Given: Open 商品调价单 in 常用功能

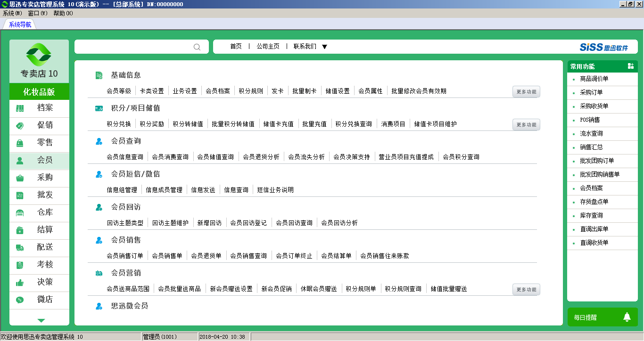Looking at the screenshot, I should [x=594, y=79].
